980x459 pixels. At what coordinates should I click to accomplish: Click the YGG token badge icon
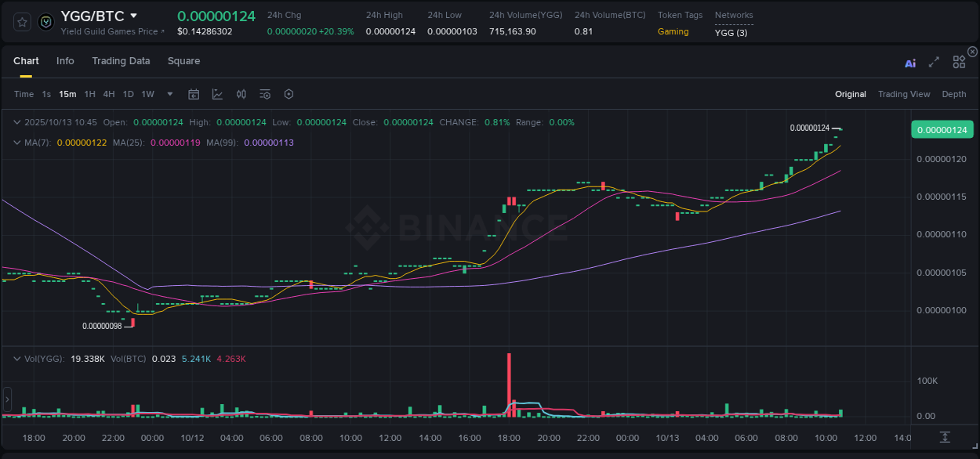click(x=45, y=22)
